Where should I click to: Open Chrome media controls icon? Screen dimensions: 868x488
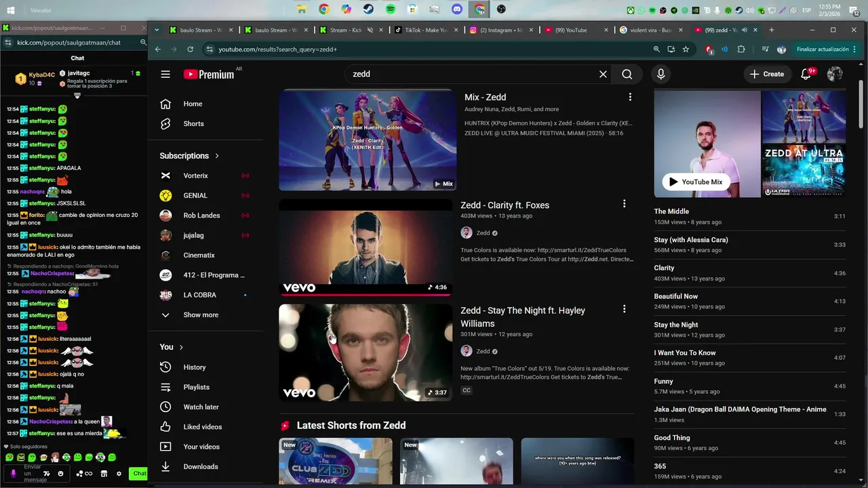[765, 49]
